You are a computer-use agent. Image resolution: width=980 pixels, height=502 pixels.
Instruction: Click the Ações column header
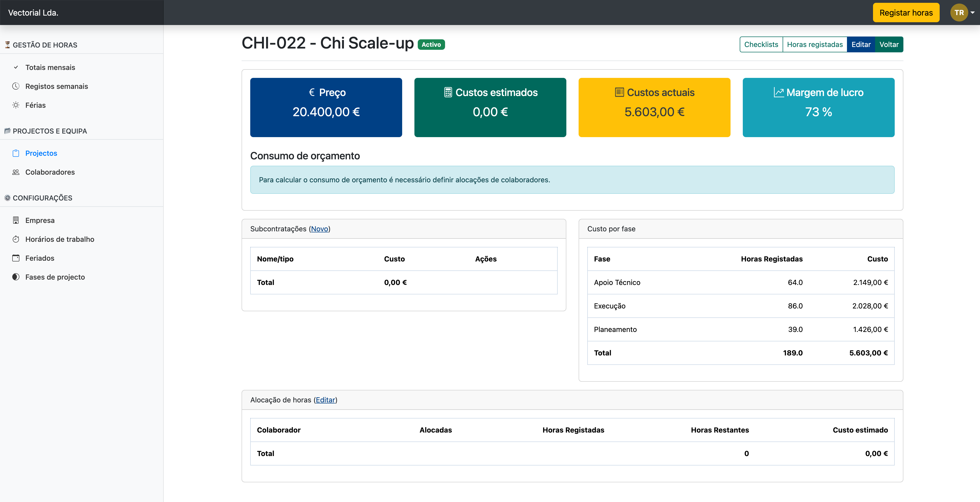coord(486,259)
